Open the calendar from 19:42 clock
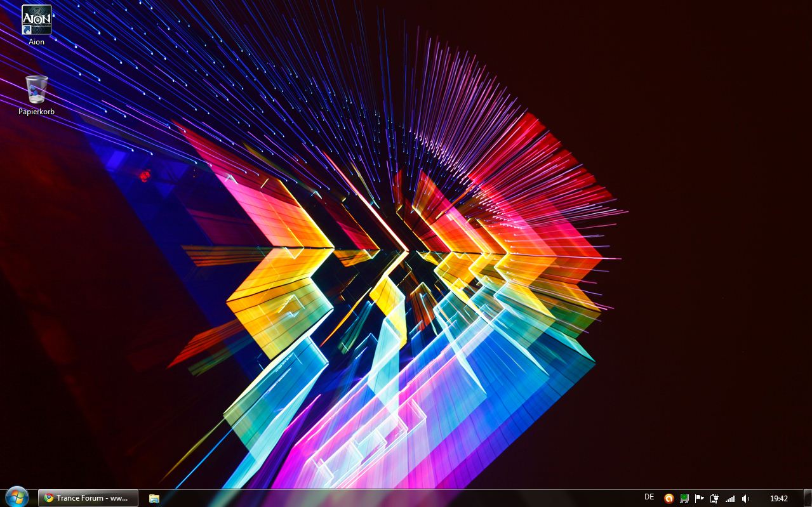This screenshot has height=507, width=812. 778,498
